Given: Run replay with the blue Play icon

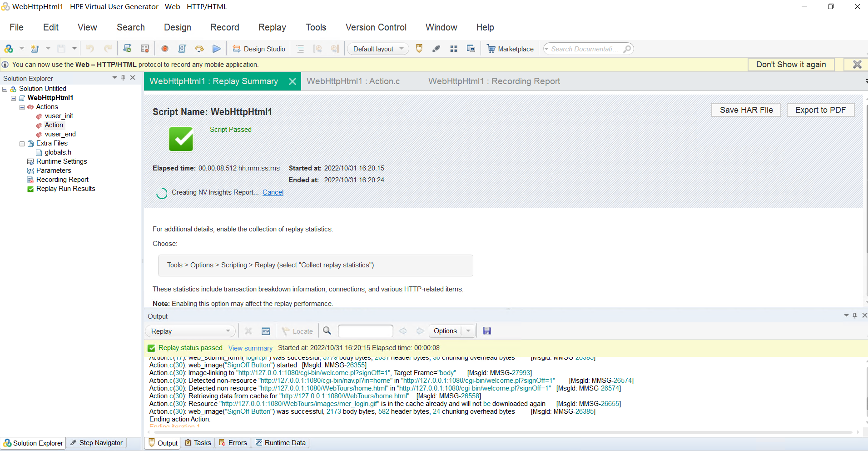Looking at the screenshot, I should 217,49.
